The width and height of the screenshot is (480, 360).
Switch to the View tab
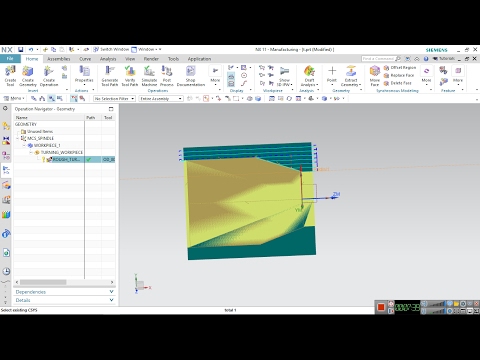click(130, 59)
